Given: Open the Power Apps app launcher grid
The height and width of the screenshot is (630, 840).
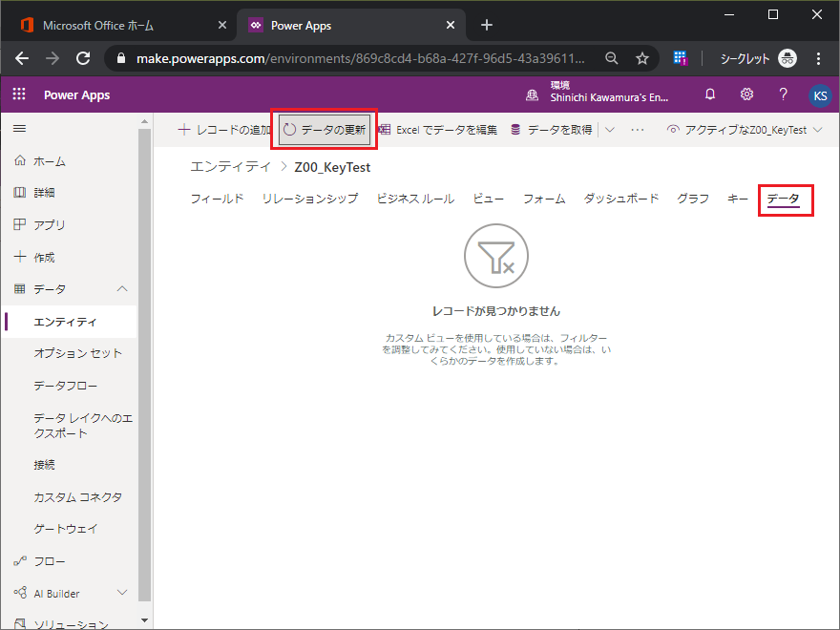Looking at the screenshot, I should [19, 94].
